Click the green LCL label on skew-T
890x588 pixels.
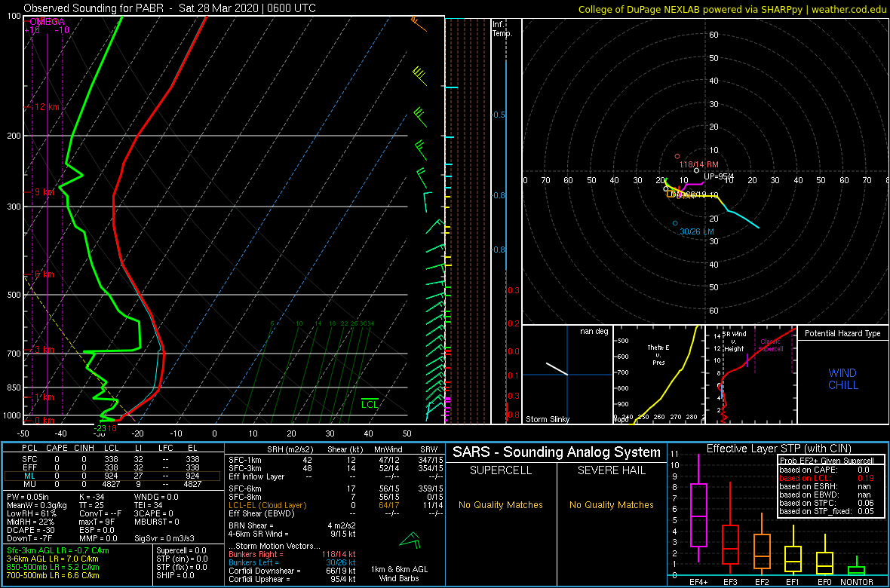point(370,404)
